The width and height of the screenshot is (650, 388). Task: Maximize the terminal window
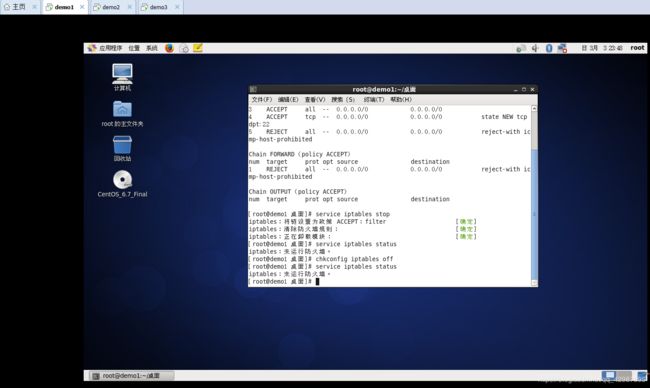pyautogui.click(x=524, y=90)
